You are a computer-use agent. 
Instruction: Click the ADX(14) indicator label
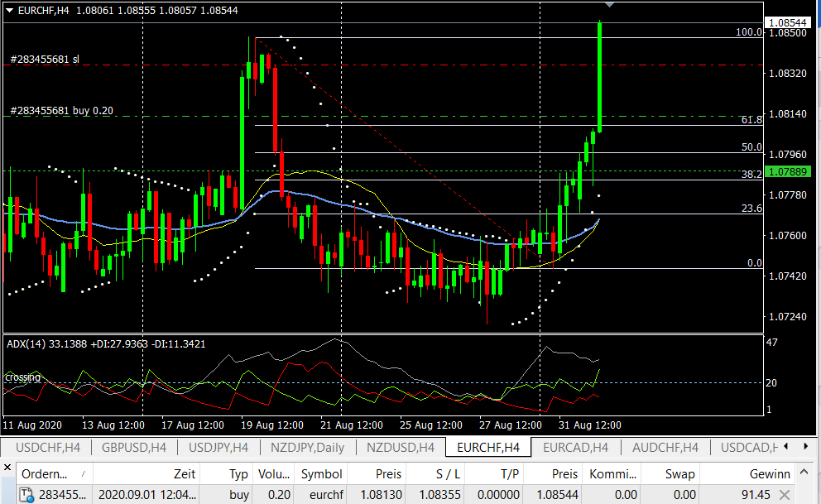[106, 343]
